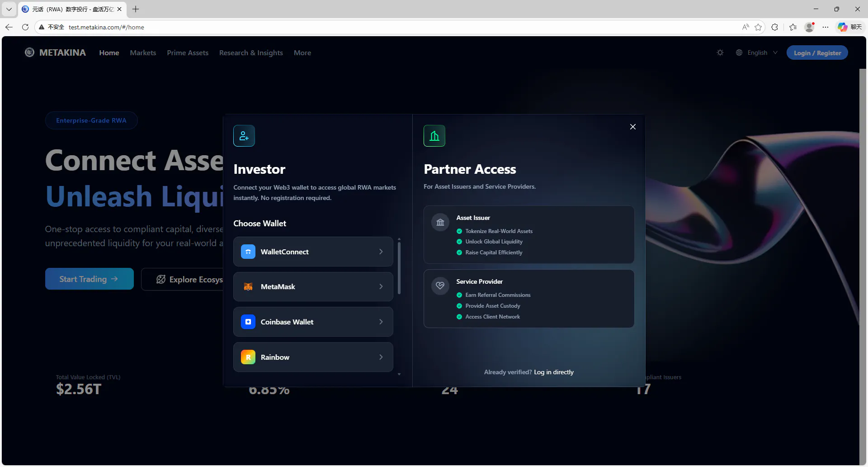
Task: Open the More nav menu
Action: click(302, 52)
